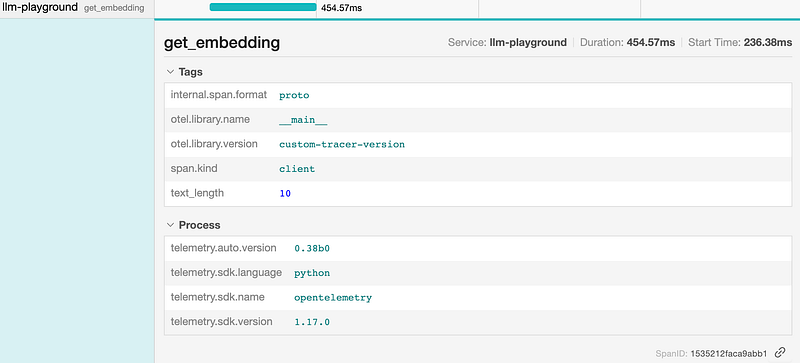Copy the span deep link icon
800x363 pixels.
coord(780,352)
